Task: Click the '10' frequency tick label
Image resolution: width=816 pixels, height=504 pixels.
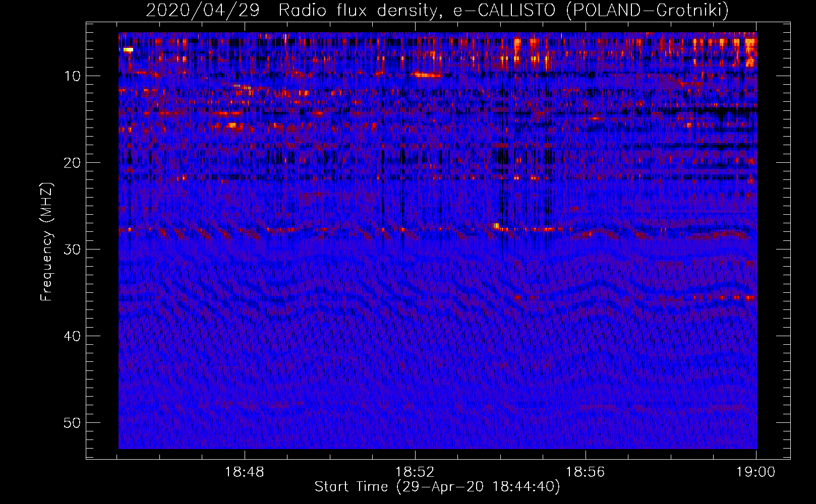Action: [x=73, y=76]
